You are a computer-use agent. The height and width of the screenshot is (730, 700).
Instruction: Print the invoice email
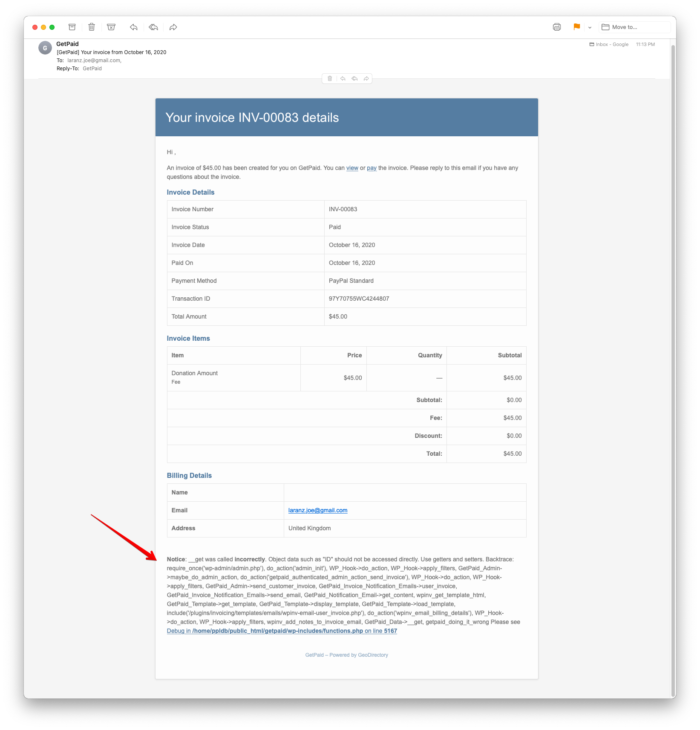556,27
